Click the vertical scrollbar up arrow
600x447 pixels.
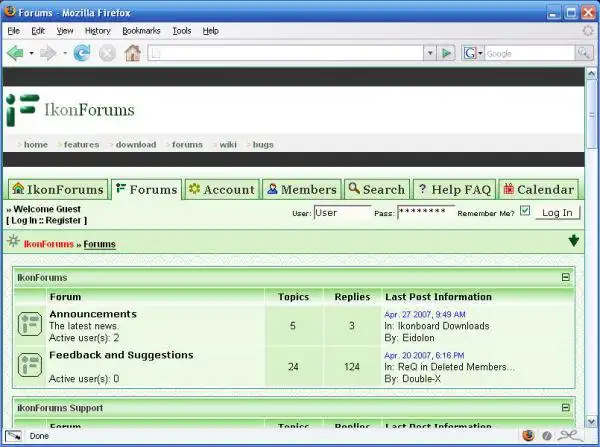(x=591, y=73)
